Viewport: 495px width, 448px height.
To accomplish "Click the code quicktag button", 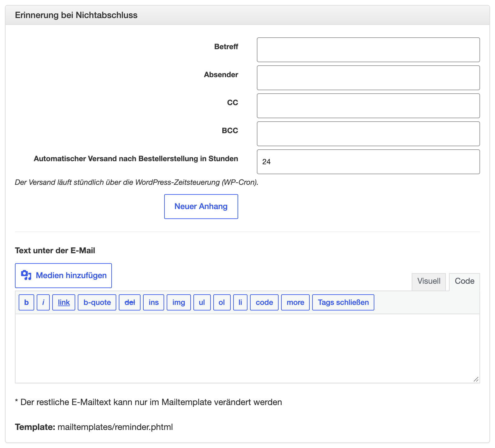I will click(x=264, y=302).
